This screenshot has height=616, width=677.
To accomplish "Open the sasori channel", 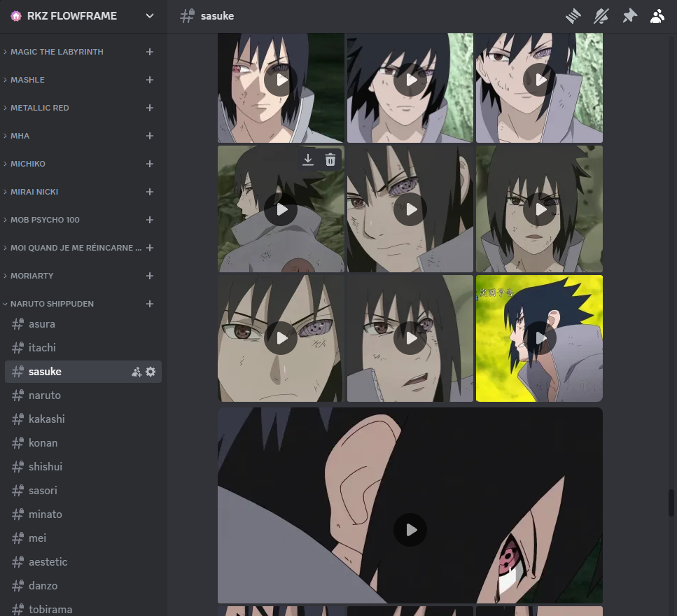I will [x=83, y=491].
